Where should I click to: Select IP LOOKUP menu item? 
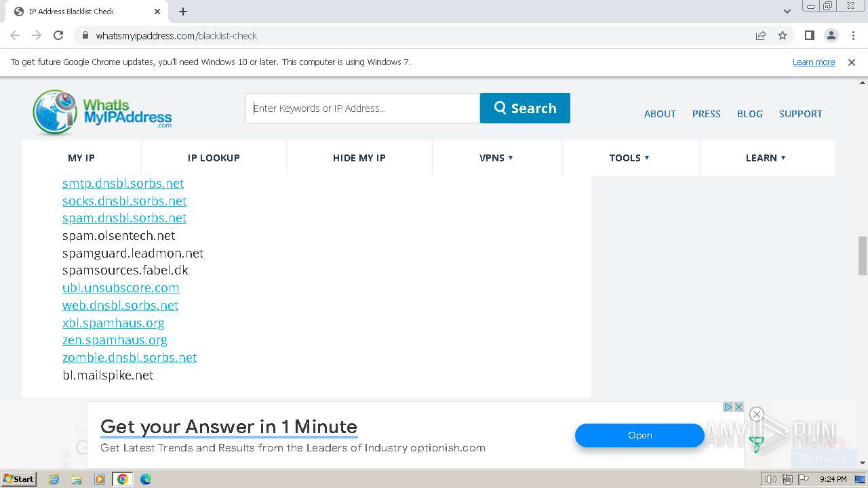[x=214, y=158]
